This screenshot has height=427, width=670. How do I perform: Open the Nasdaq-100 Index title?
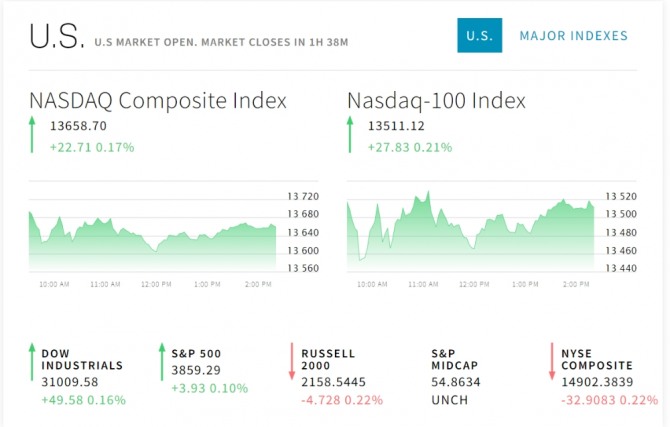point(436,101)
